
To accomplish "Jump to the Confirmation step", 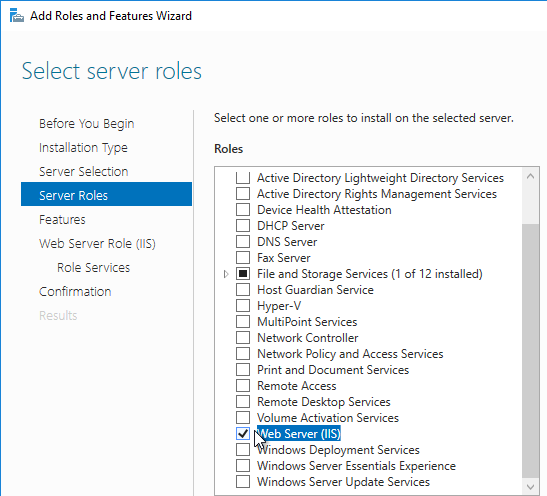I will pos(75,292).
